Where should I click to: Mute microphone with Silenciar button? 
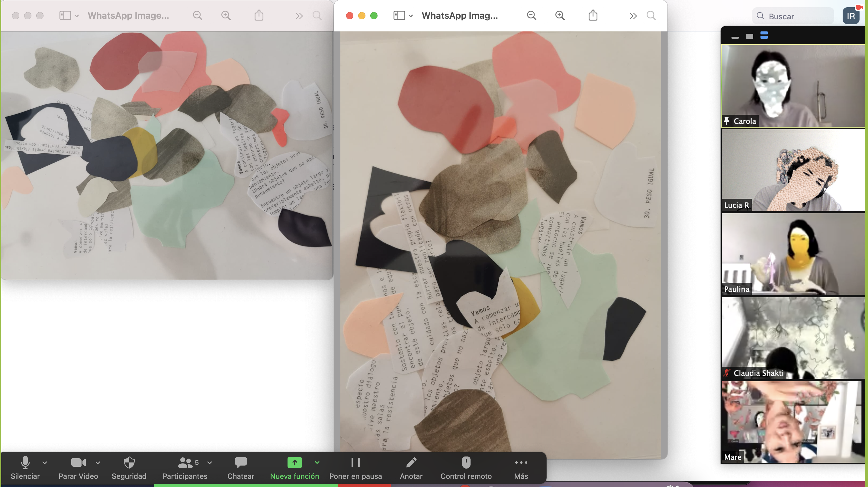click(25, 467)
